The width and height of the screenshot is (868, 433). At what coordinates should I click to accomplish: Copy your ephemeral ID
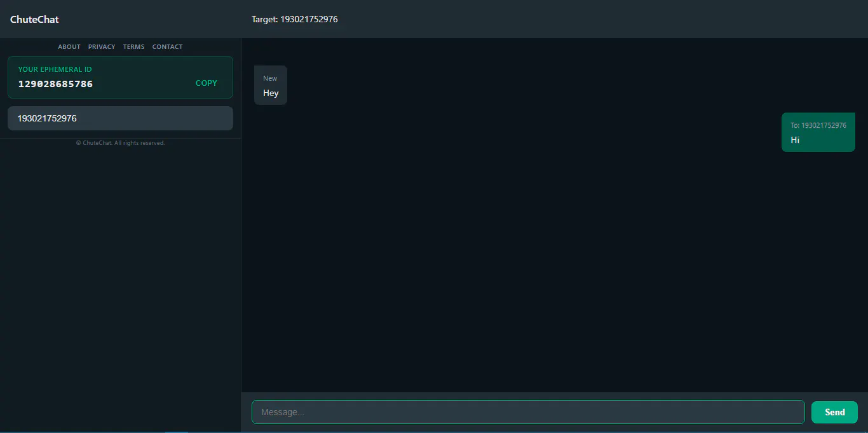[207, 83]
